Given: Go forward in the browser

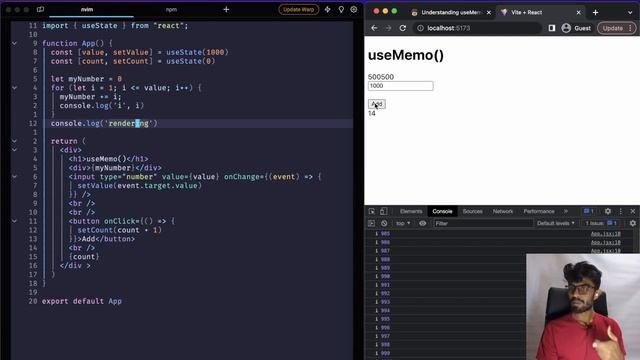Looking at the screenshot, I should [388, 28].
